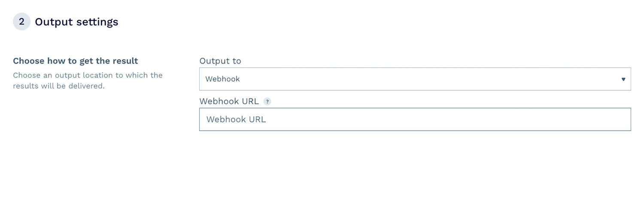Click the Choose how to get the result heading

(76, 61)
